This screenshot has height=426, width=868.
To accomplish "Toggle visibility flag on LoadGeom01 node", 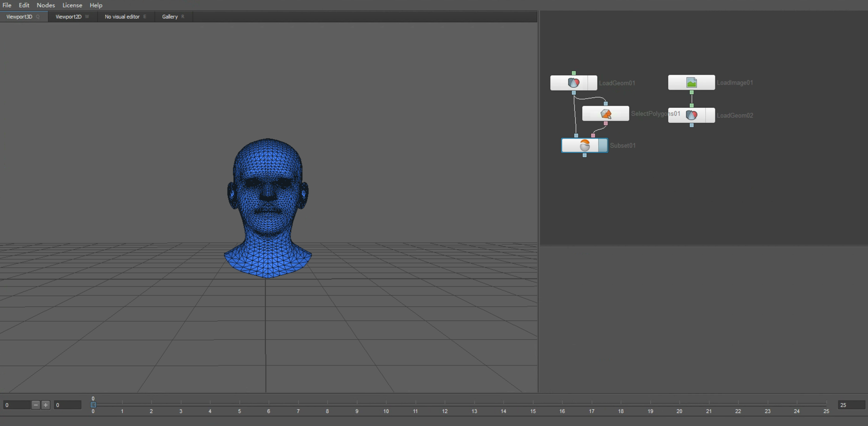I will coord(592,83).
